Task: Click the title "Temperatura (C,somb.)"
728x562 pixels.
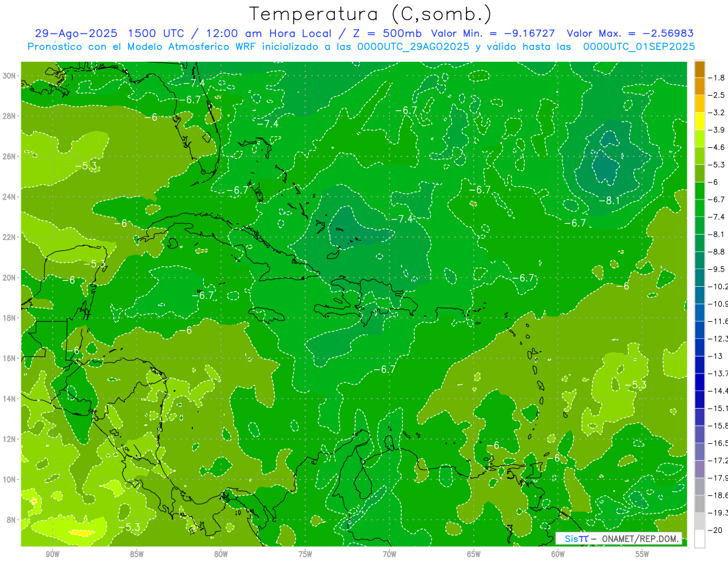Action: pos(371,15)
